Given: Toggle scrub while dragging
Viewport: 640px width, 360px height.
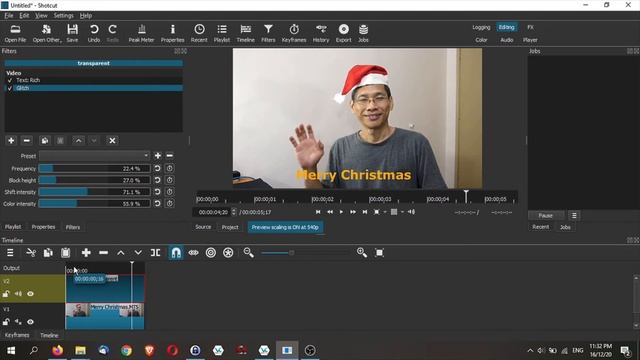Looking at the screenshot, I should tap(193, 253).
